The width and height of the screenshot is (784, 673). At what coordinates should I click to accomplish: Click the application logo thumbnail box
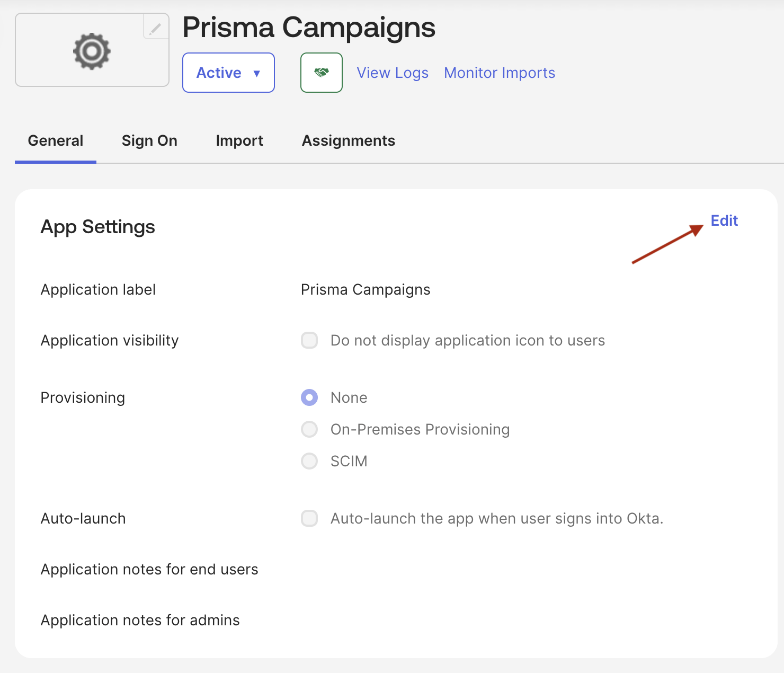click(x=92, y=50)
